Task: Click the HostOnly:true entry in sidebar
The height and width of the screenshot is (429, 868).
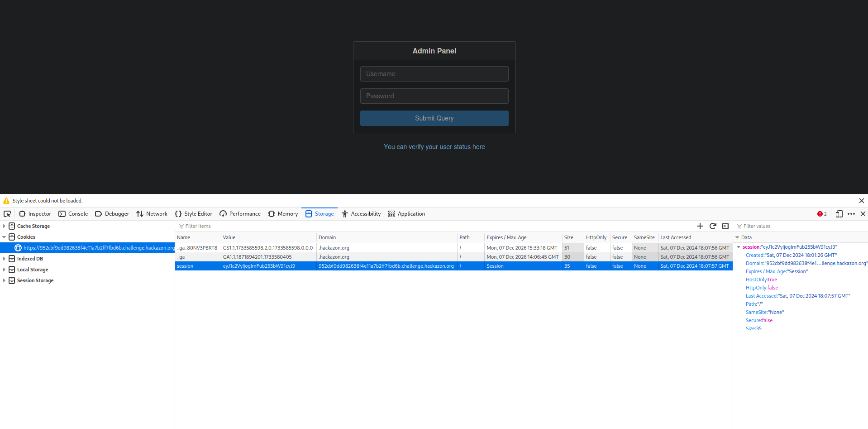Action: point(761,280)
